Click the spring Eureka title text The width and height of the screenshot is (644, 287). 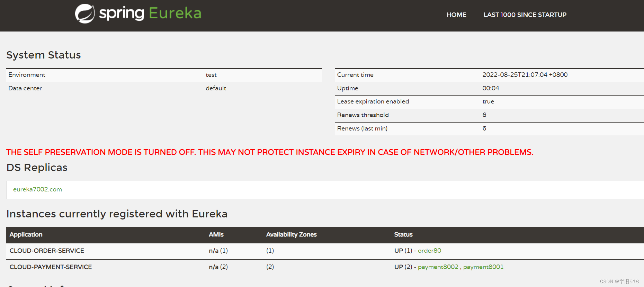[x=150, y=14]
